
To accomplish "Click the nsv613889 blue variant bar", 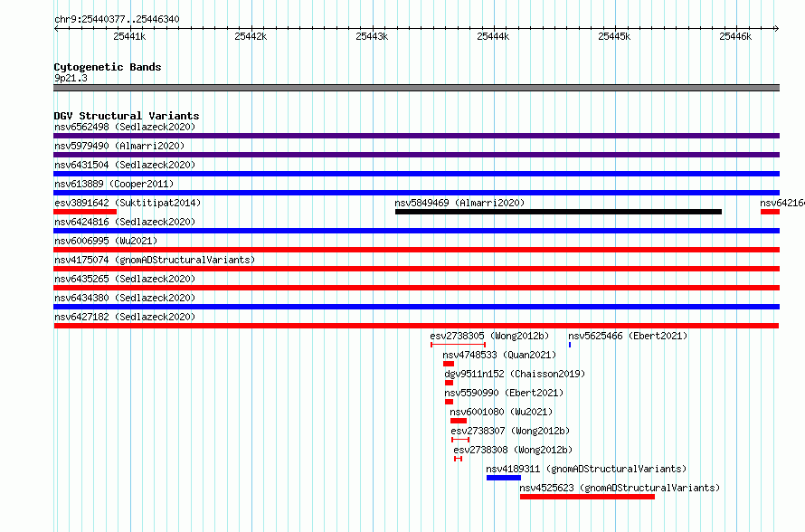I will (416, 193).
